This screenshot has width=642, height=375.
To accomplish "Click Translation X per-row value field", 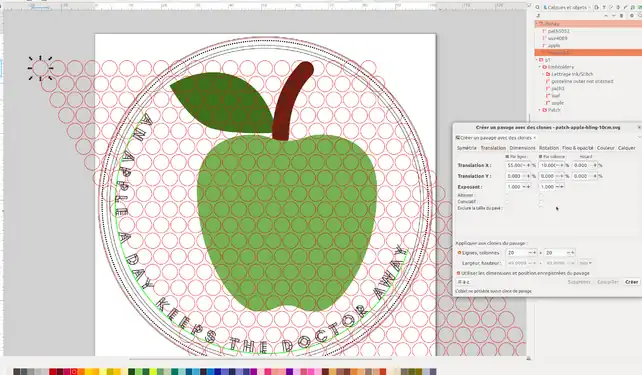I will 514,165.
